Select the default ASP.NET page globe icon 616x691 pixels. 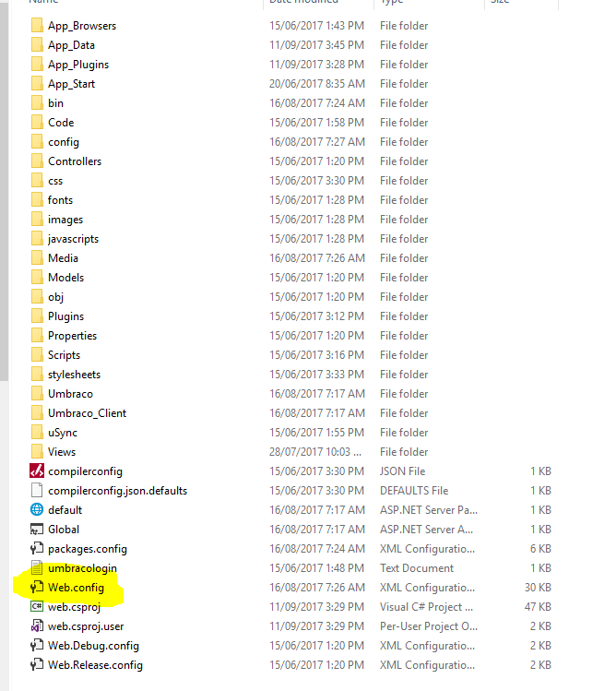tap(37, 510)
